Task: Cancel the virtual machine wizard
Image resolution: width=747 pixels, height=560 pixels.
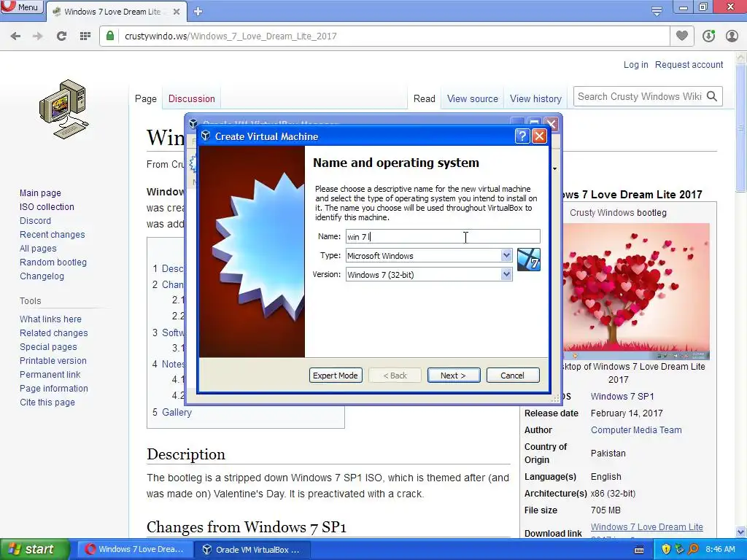Action: pos(513,376)
